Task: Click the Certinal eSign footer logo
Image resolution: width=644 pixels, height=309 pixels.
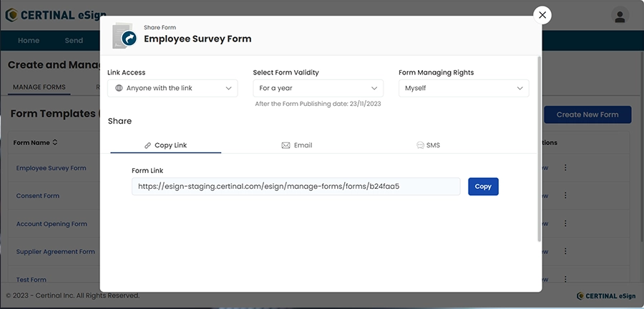Action: coord(606,296)
